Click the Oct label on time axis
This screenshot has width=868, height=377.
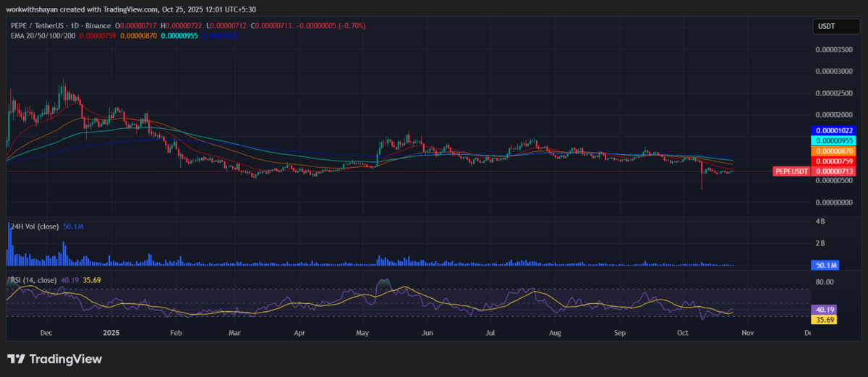click(x=683, y=333)
